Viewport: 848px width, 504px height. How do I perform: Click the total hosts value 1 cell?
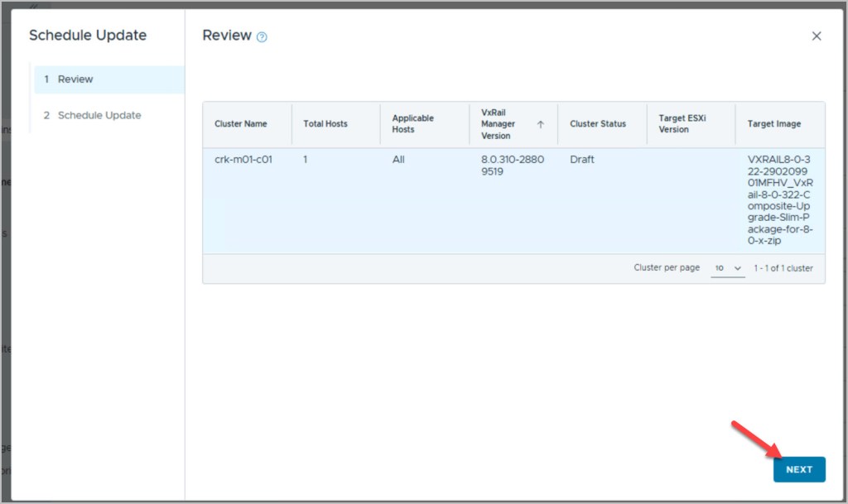click(305, 160)
